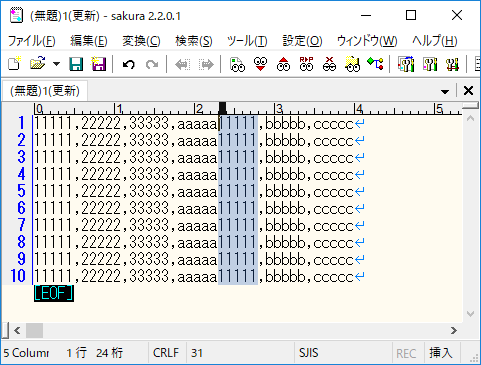Save the document with floppy icon

click(x=76, y=64)
